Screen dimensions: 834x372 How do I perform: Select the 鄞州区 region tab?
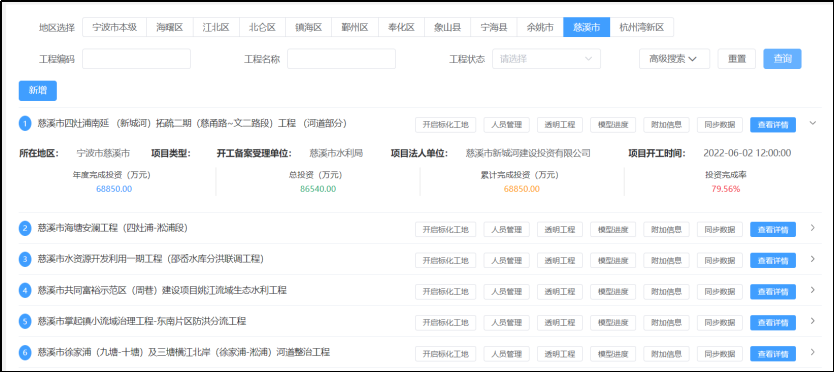coord(355,28)
